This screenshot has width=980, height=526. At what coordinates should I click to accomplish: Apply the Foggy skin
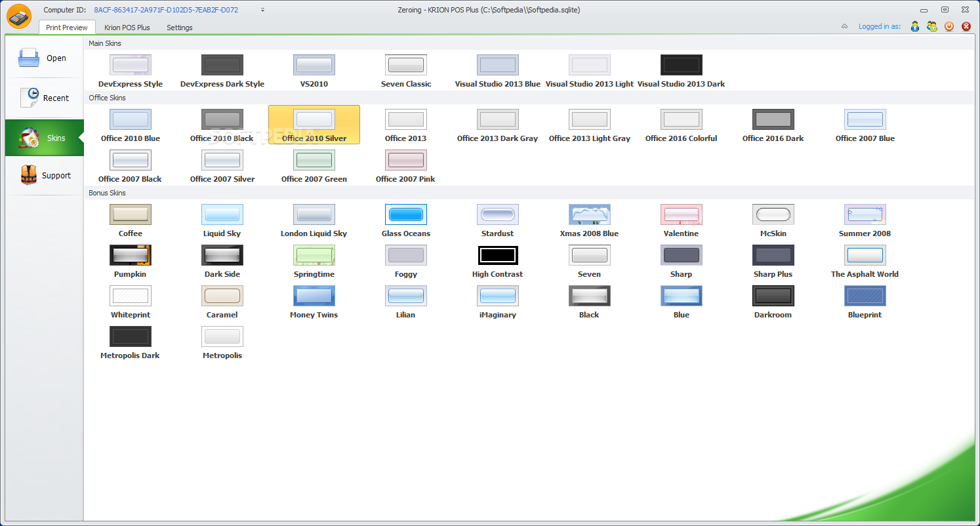click(x=406, y=261)
